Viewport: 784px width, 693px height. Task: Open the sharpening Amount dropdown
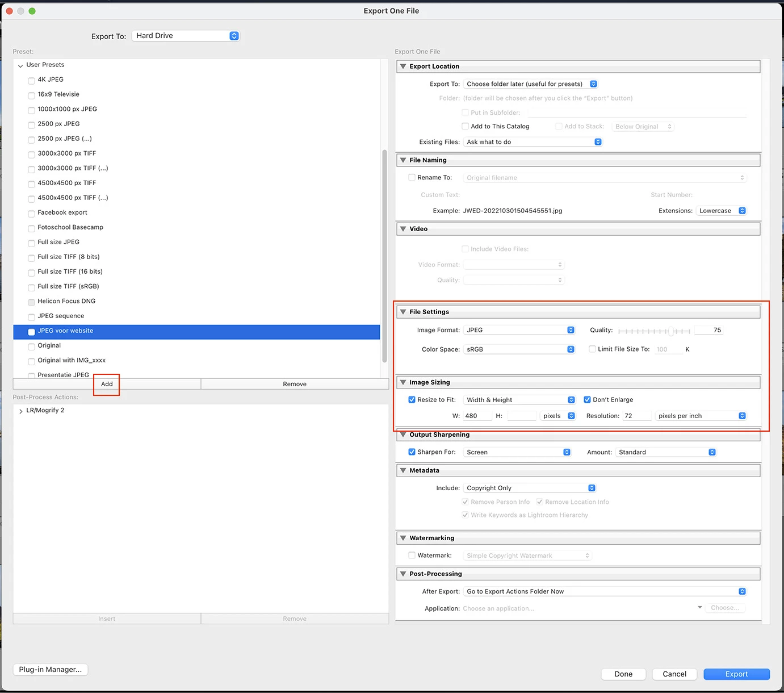click(x=666, y=452)
